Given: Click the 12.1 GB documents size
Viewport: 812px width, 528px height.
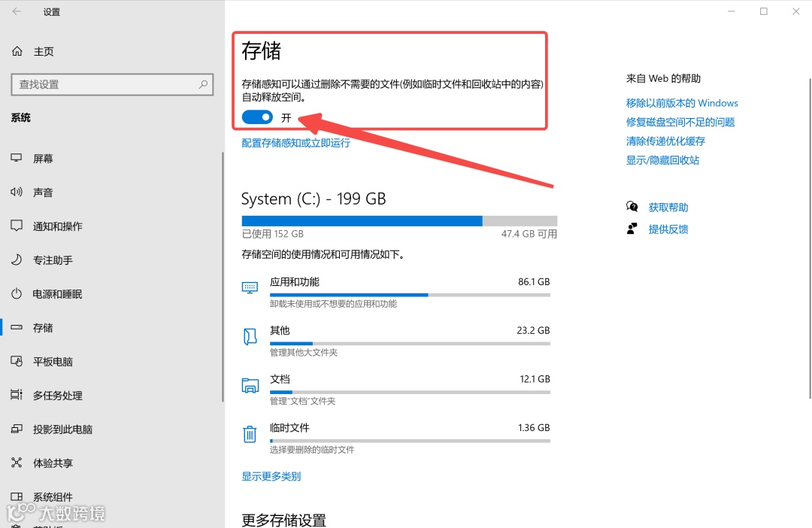Looking at the screenshot, I should [x=535, y=379].
